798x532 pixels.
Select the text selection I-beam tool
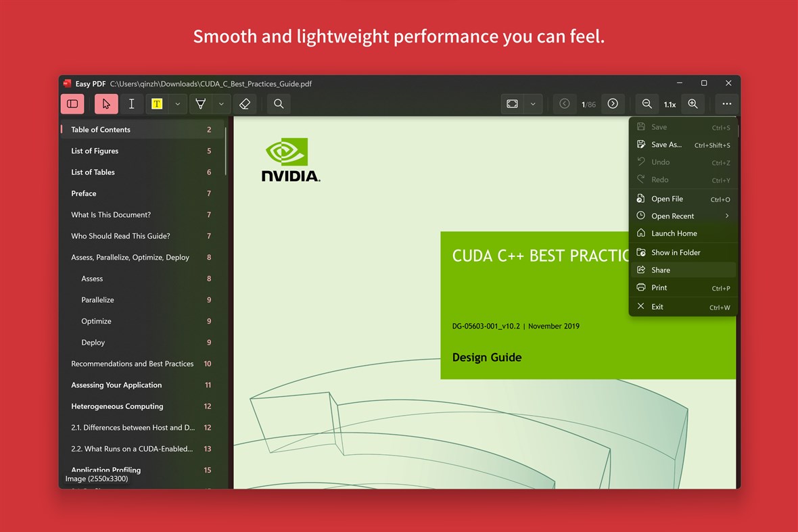pyautogui.click(x=131, y=103)
